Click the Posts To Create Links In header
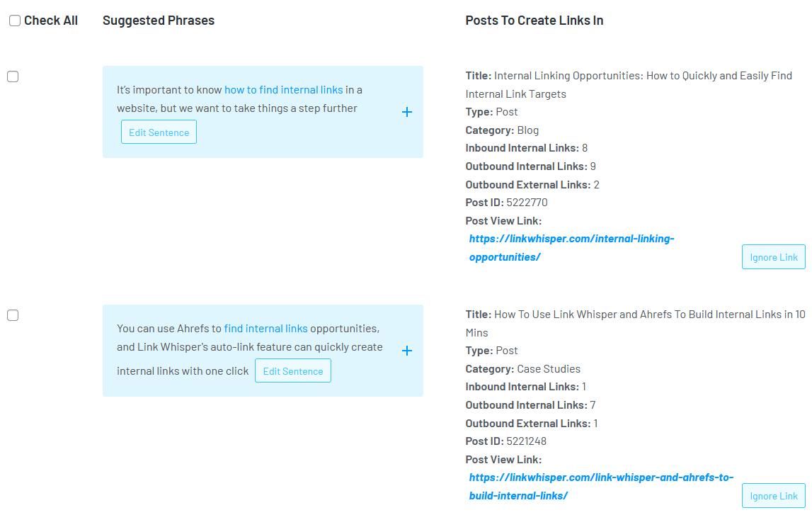Viewport: 812px width, 515px height. point(534,20)
